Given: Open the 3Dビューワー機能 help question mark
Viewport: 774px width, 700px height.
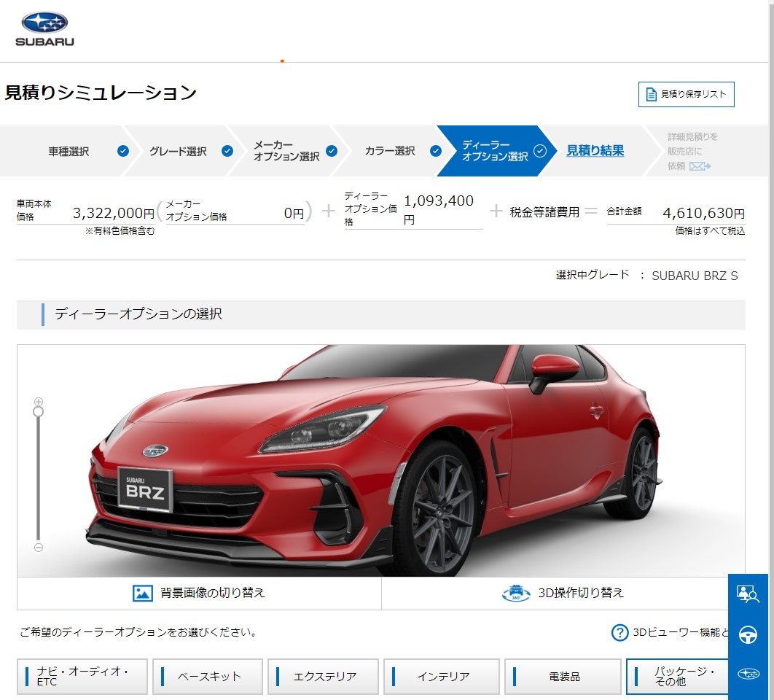Looking at the screenshot, I should point(619,632).
